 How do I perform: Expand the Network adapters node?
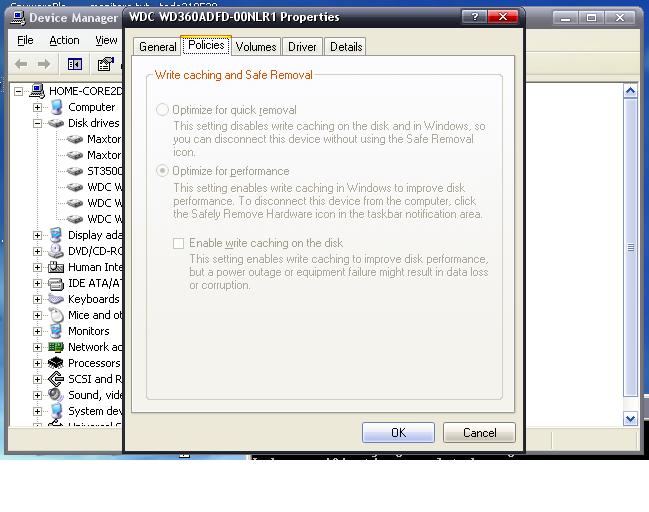coord(37,347)
